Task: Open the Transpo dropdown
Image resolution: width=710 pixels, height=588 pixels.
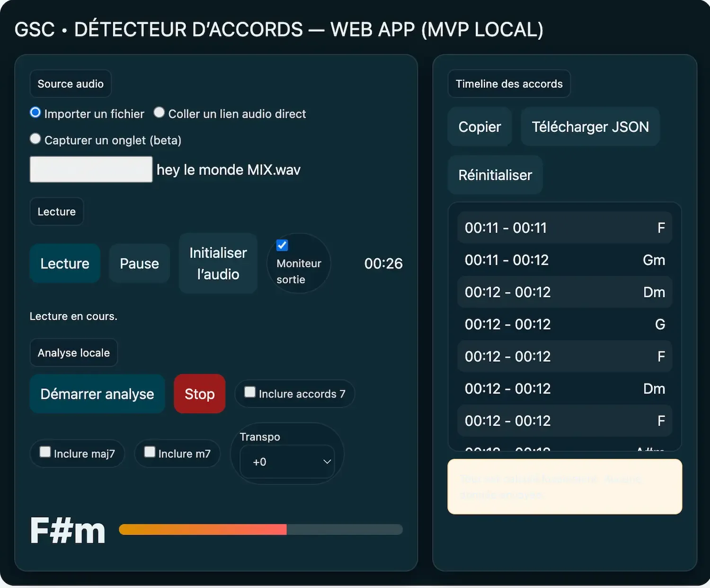Action: point(287,462)
